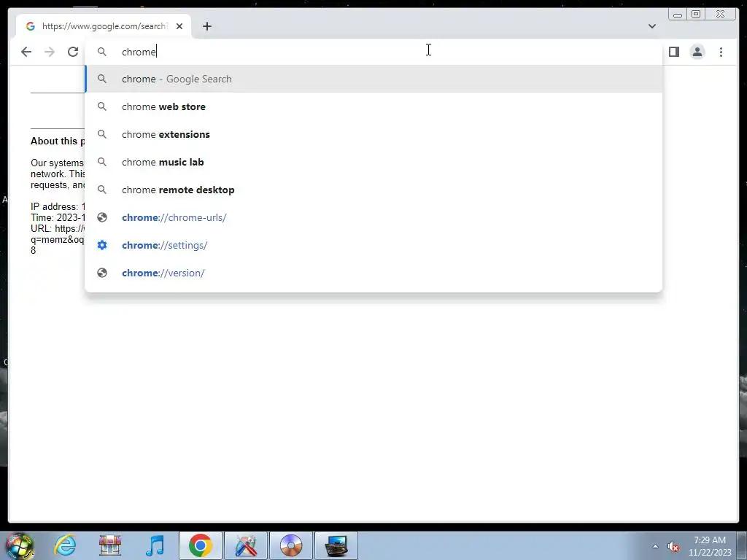Open the Windows Start orb
The image size is (747, 560).
19,545
